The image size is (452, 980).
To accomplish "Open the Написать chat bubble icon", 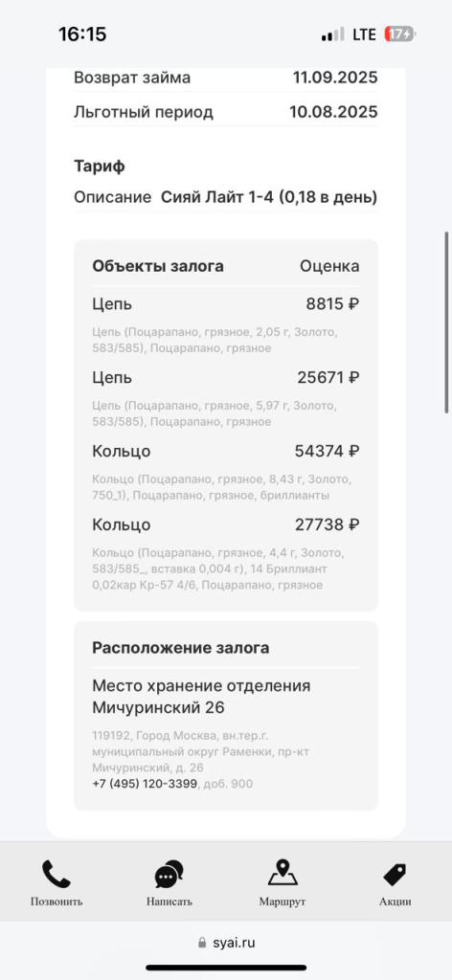I will pos(169,874).
